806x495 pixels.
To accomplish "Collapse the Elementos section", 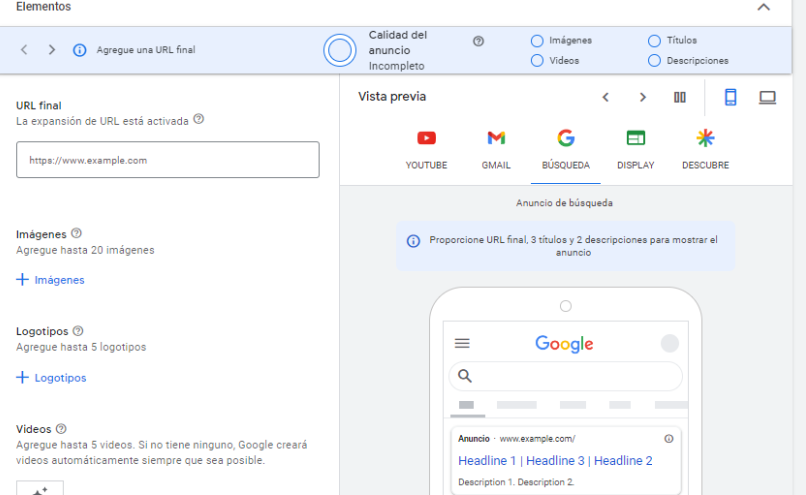I will coord(764,7).
